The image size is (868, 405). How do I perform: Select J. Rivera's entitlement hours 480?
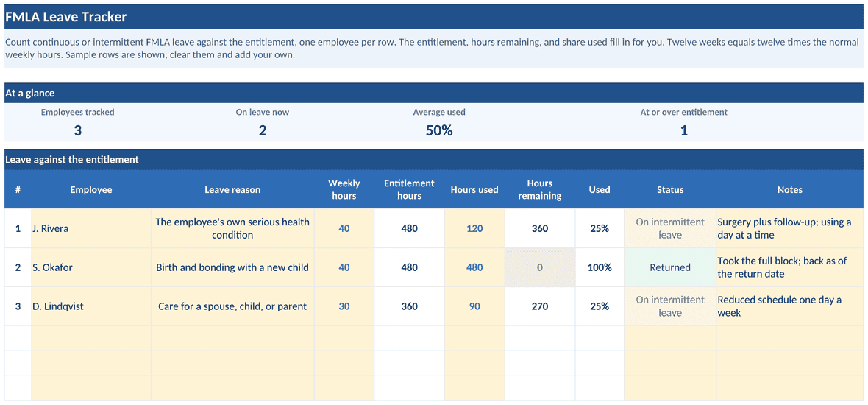pyautogui.click(x=409, y=228)
